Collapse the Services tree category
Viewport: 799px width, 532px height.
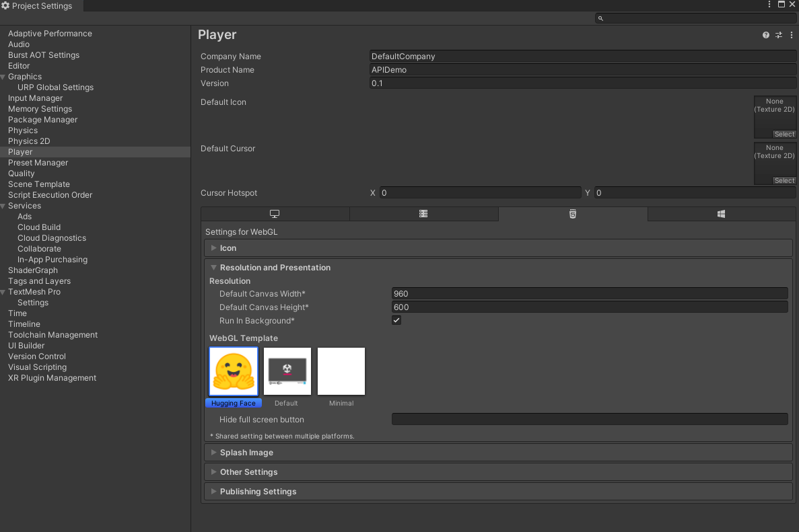3,206
